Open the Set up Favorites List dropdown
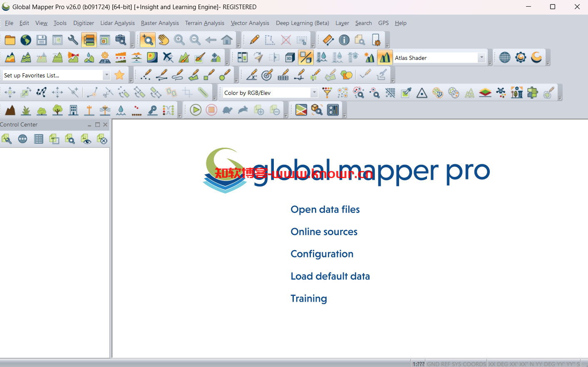The height and width of the screenshot is (367, 588). coord(107,75)
